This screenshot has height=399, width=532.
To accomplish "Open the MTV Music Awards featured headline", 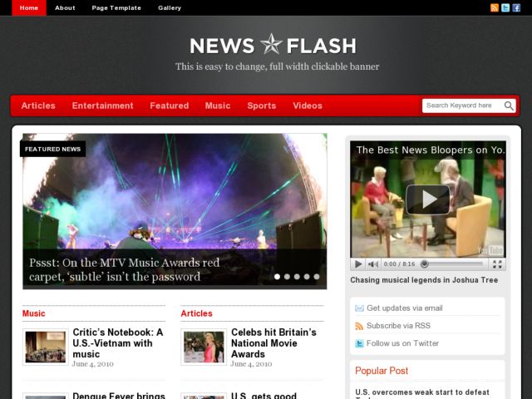I will (124, 269).
